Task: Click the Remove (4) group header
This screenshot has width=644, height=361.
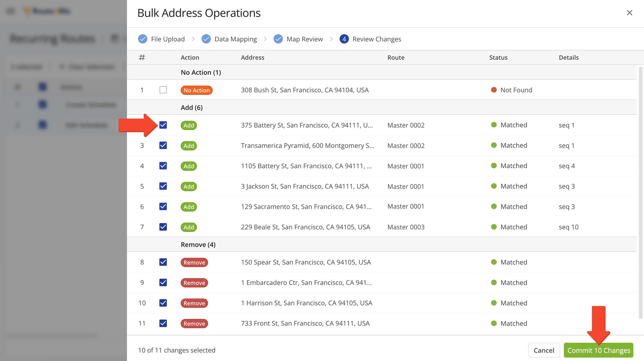Action: (198, 244)
